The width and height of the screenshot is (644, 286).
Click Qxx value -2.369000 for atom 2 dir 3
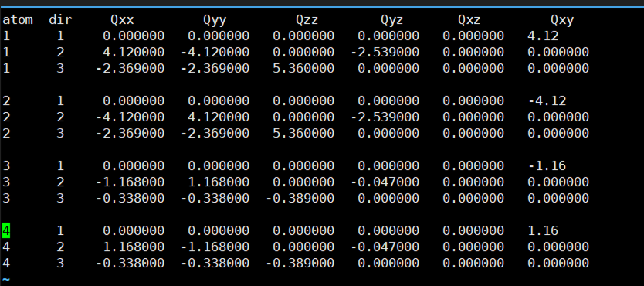(x=130, y=133)
